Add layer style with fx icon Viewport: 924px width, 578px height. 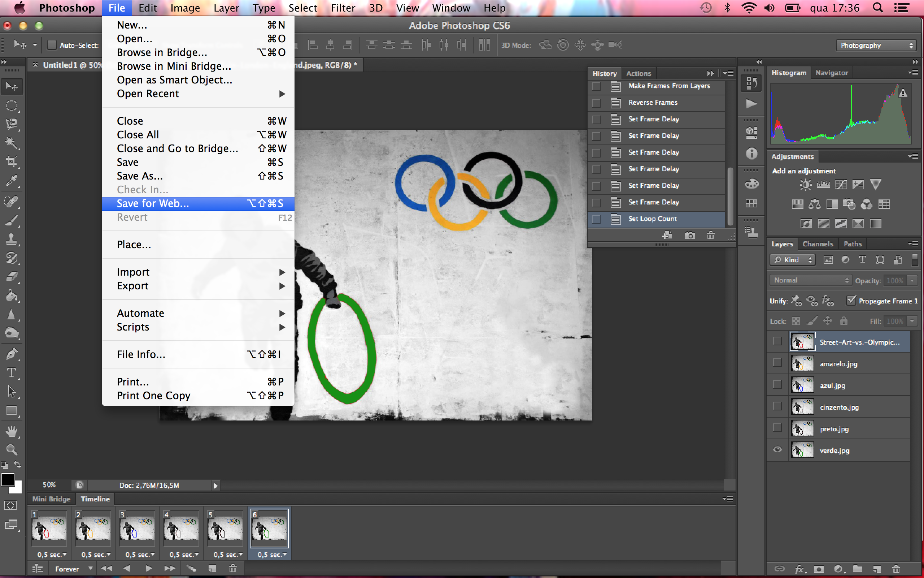800,569
